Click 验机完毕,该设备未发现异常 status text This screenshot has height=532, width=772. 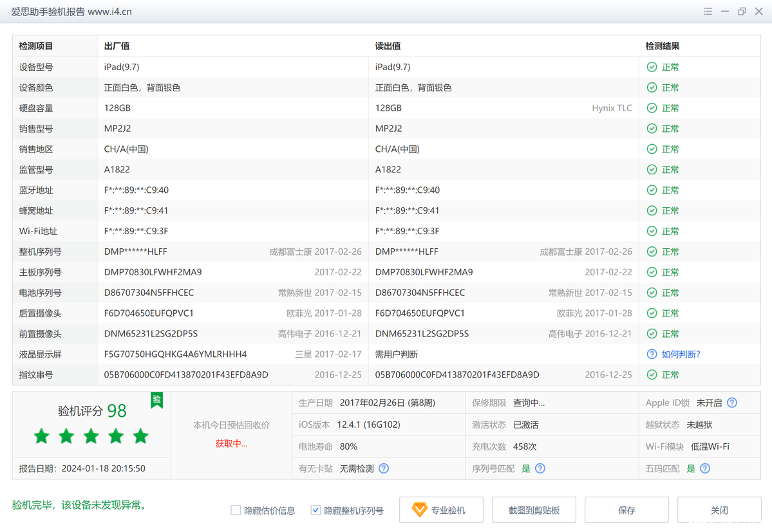click(x=80, y=505)
